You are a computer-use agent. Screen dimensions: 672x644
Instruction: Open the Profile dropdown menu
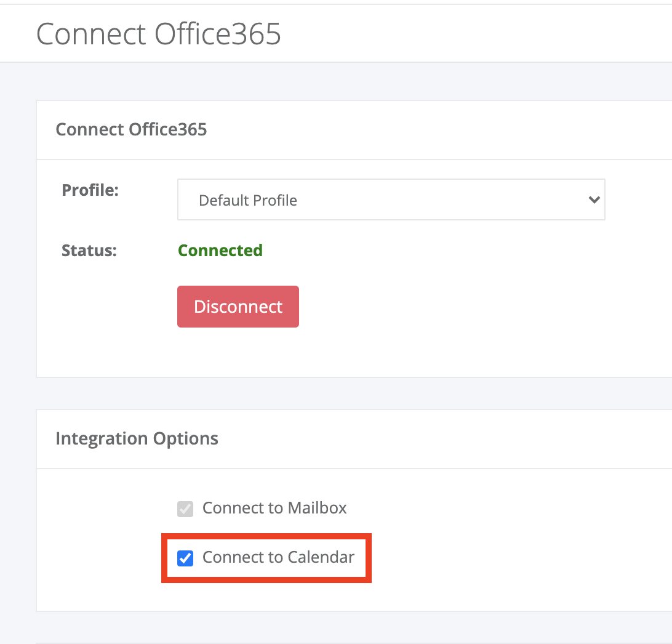[391, 200]
